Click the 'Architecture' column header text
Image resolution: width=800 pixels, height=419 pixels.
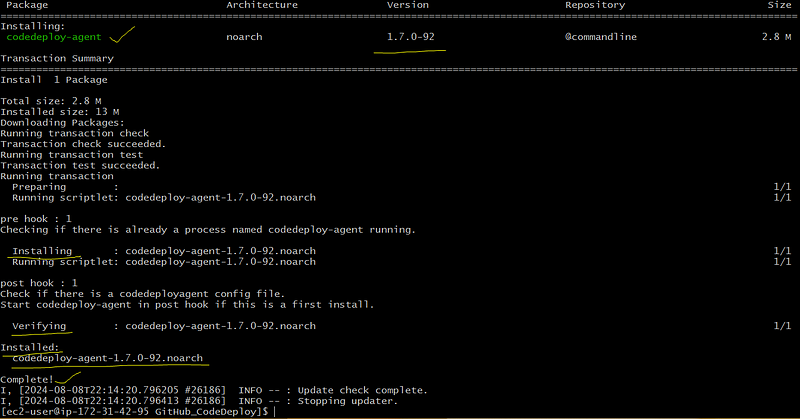click(262, 5)
